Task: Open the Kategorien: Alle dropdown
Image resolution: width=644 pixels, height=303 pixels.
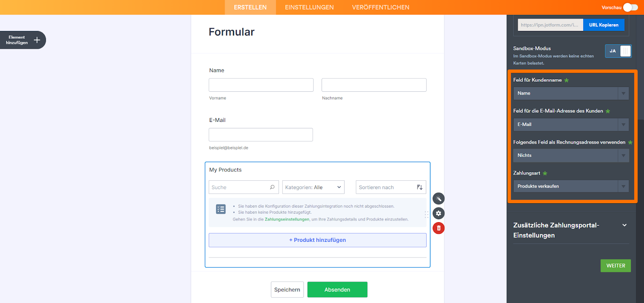Action: point(313,187)
